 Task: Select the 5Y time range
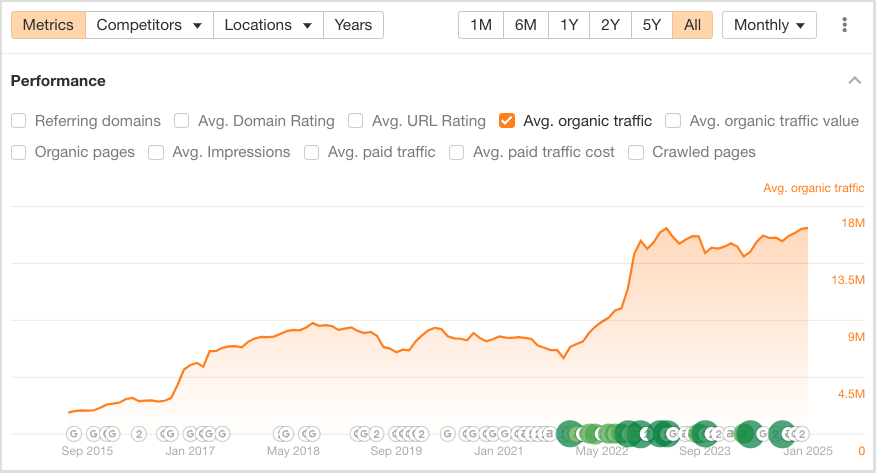pos(651,25)
